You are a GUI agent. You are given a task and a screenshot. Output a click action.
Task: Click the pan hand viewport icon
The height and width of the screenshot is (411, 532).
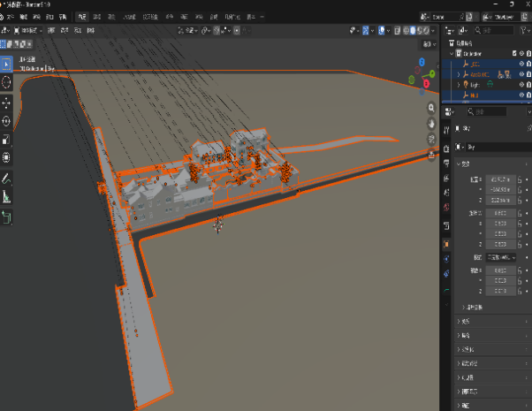coord(430,122)
